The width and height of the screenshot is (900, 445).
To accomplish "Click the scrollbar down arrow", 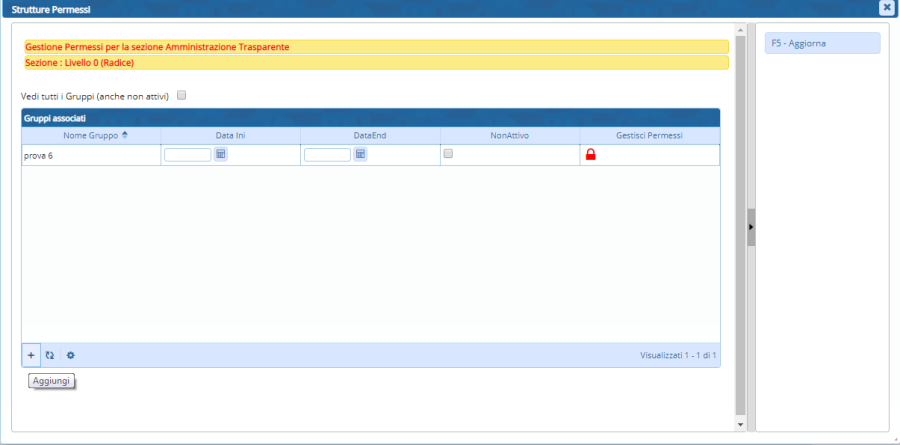I will [740, 424].
